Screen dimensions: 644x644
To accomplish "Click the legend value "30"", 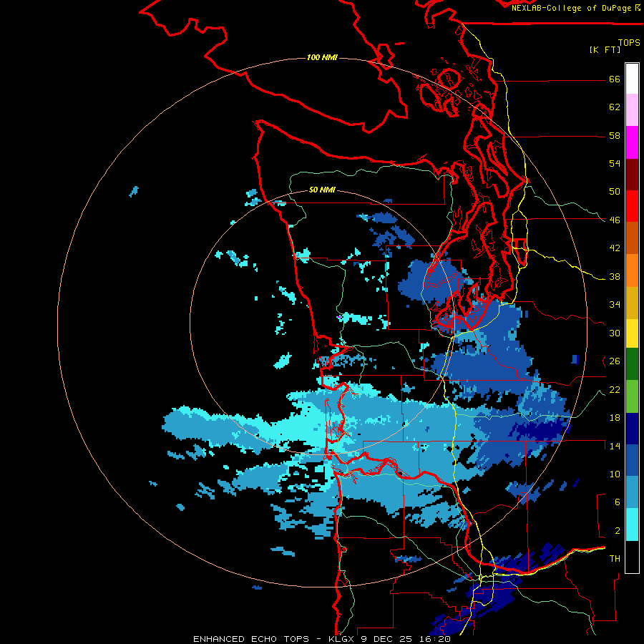I will [615, 333].
